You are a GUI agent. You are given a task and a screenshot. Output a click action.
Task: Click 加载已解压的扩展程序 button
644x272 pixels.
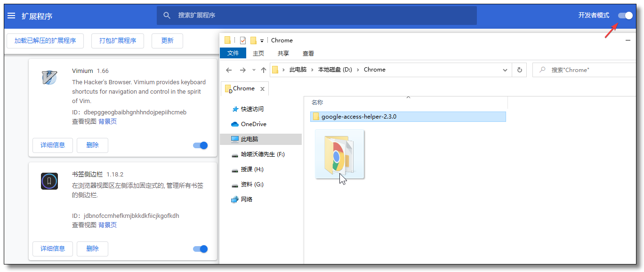point(45,41)
